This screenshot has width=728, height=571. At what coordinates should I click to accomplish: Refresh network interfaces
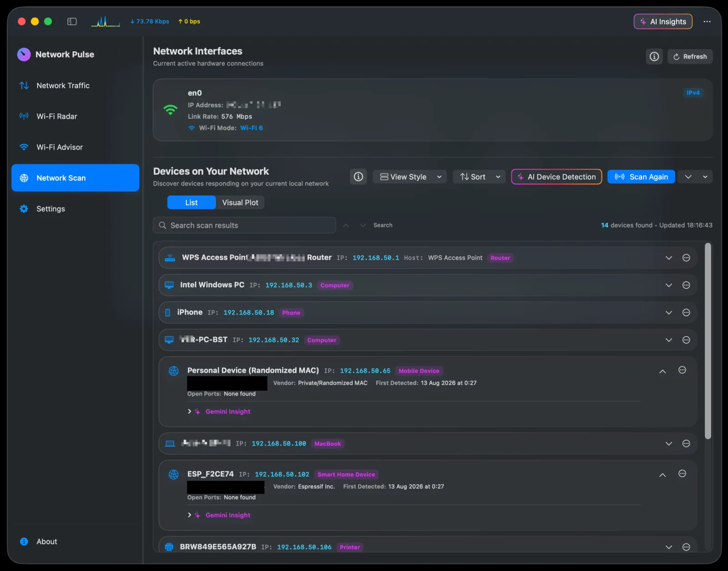(x=690, y=56)
